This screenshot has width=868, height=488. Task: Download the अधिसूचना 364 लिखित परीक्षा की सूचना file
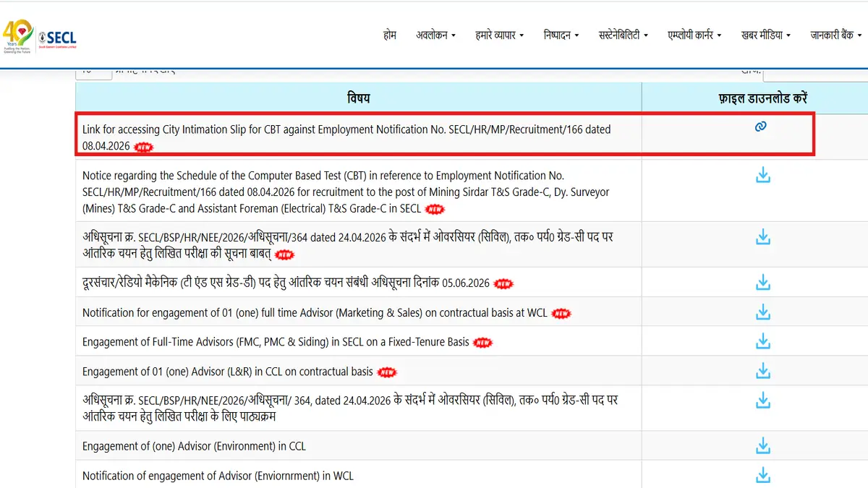click(x=762, y=236)
